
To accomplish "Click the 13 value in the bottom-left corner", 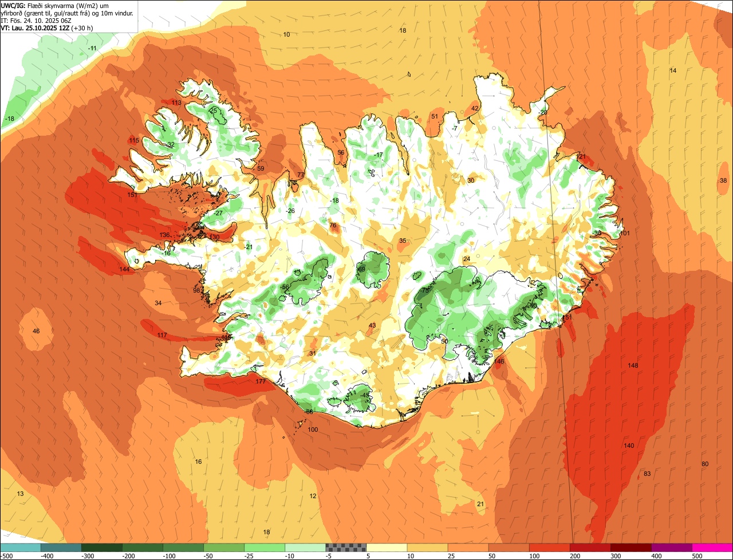I will (x=20, y=494).
